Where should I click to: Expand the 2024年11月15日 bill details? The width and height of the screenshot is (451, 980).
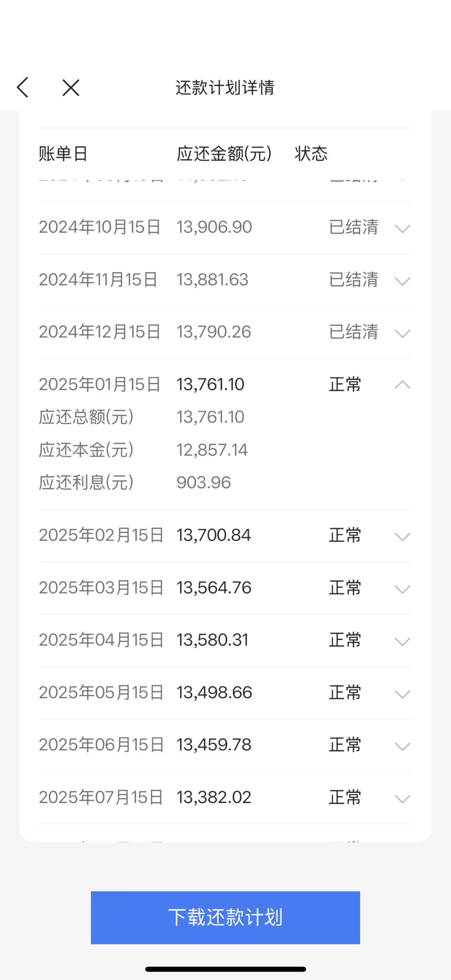[x=402, y=281]
